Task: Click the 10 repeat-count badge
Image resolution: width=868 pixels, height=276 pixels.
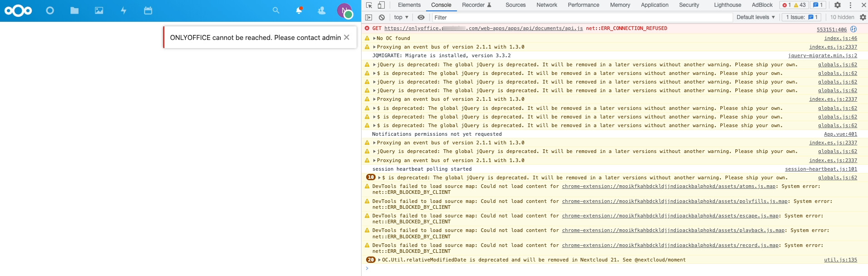Action: 371,177
